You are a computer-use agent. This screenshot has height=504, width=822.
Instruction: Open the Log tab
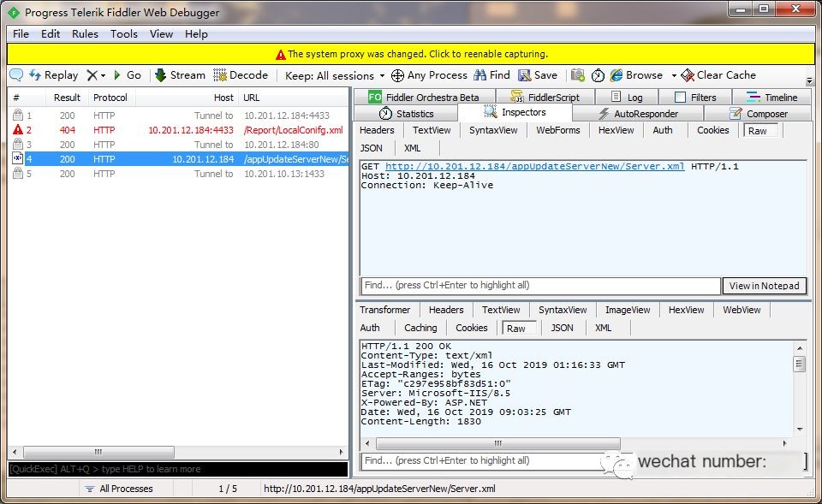[x=627, y=97]
